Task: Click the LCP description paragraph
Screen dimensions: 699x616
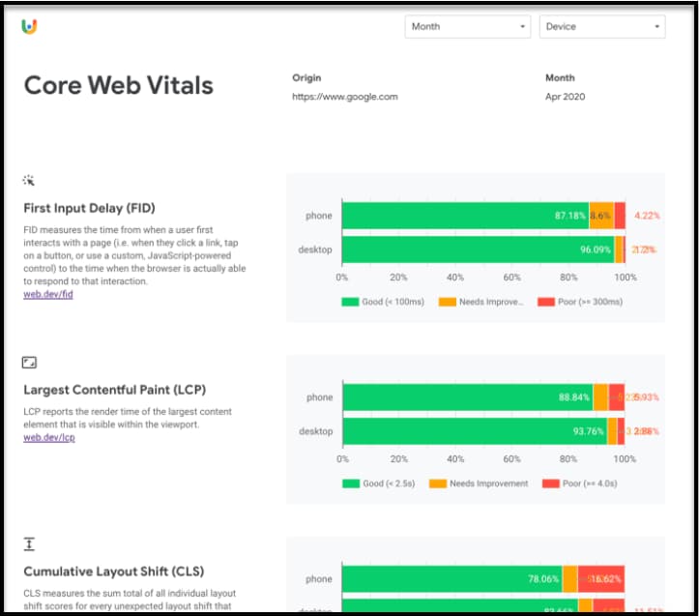Action: point(128,418)
